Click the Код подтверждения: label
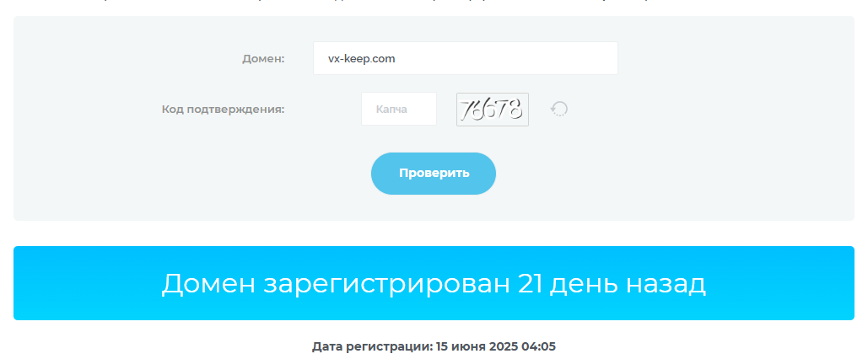This screenshot has height=359, width=868. click(223, 109)
